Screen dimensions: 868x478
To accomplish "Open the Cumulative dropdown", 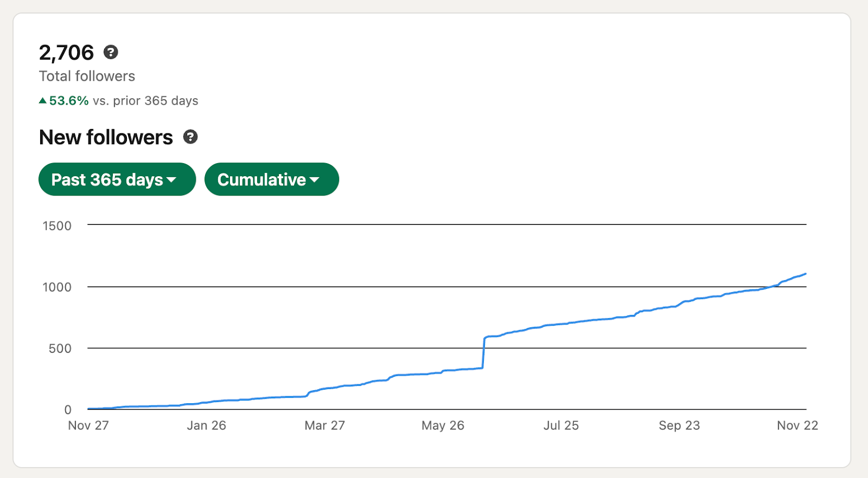I will 272,179.
